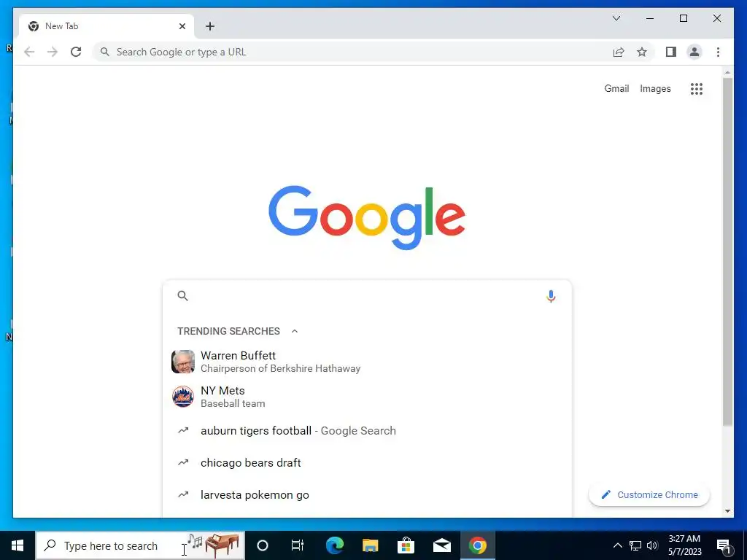Click the NY Mets logo thumbnail
The width and height of the screenshot is (747, 560).
coord(183,397)
